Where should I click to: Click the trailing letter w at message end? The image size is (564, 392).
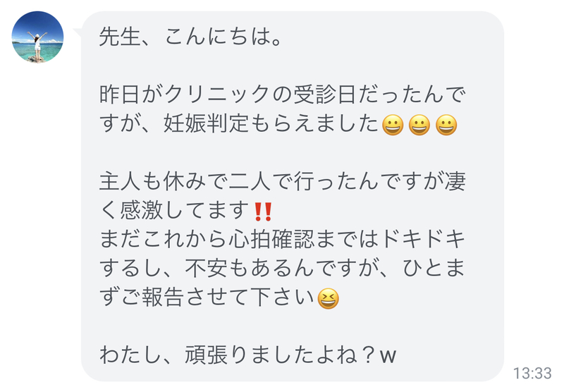tap(388, 357)
